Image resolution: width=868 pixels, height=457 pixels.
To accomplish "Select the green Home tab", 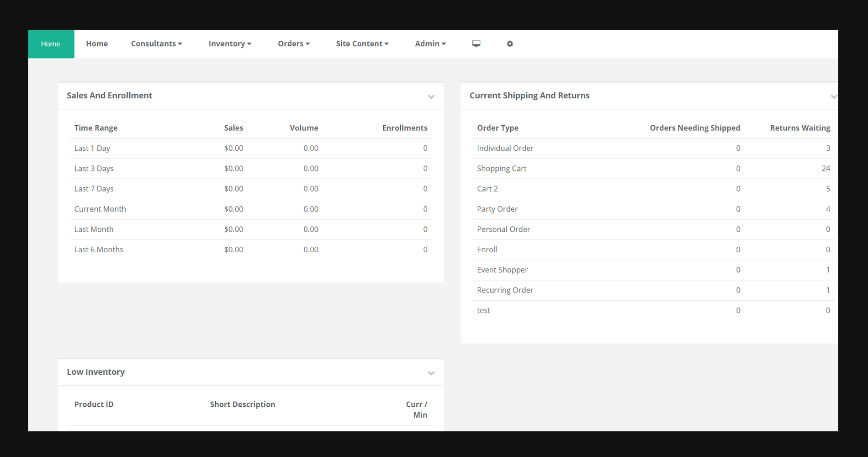I will pyautogui.click(x=51, y=44).
